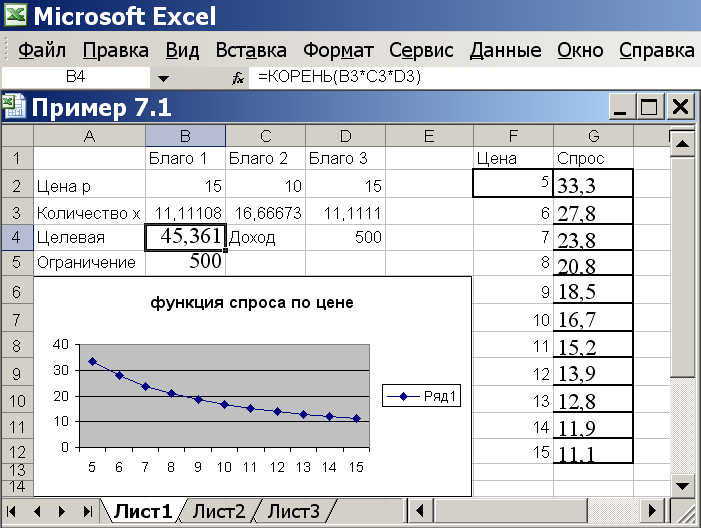Open the Окно menu
Viewport: 701px width, 528px height.
580,51
